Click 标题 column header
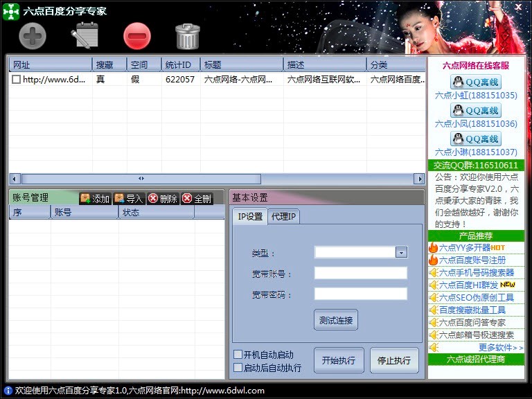Screen dimensions: 532x399 tap(242, 64)
